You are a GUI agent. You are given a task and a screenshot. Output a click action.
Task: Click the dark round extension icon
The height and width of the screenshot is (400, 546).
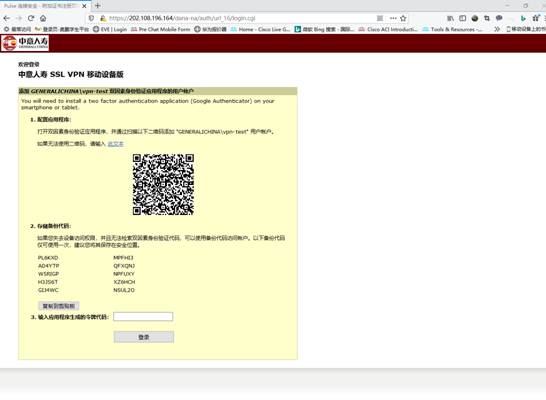click(475, 18)
